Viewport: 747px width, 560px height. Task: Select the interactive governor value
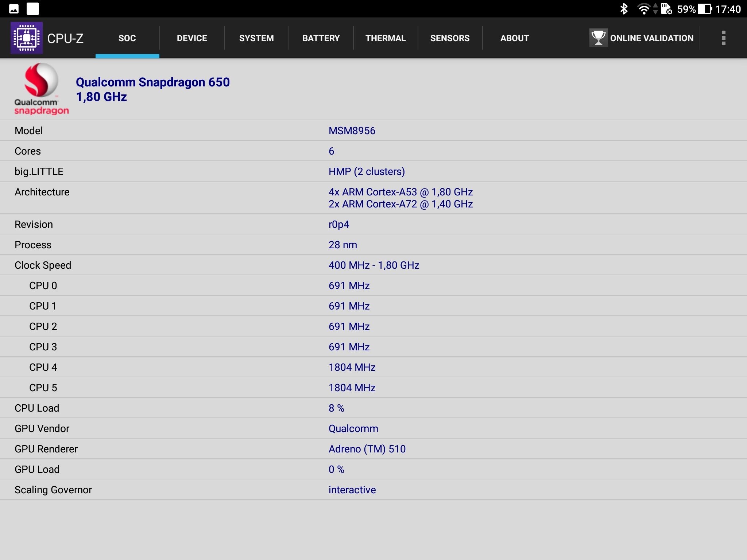coord(352,490)
